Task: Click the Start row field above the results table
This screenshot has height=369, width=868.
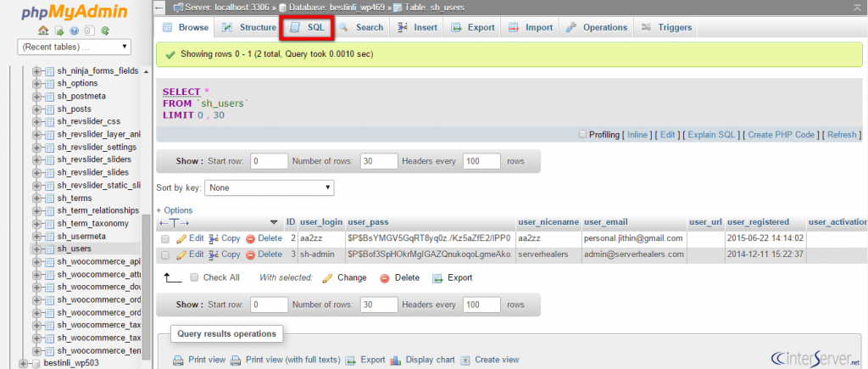Action: pos(270,161)
